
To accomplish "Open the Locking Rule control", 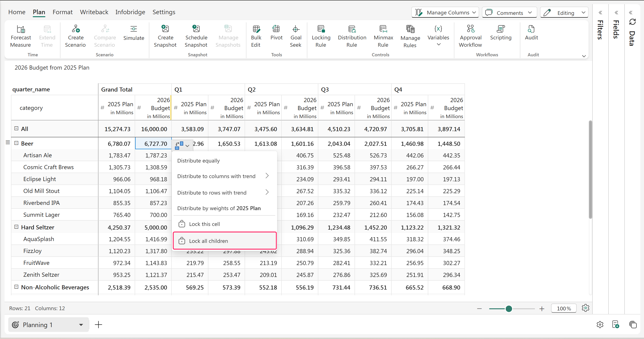I will click(321, 30).
